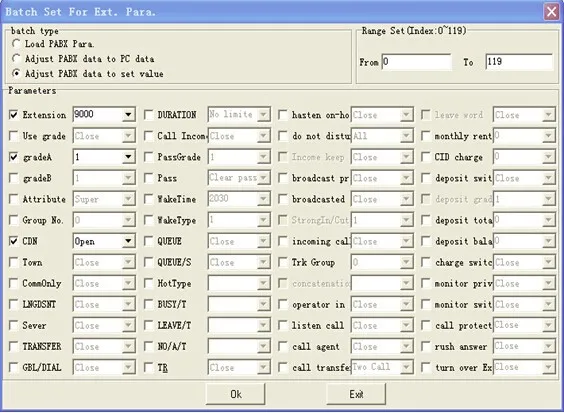Screen dimensions: 564x413
Task: Uncheck the CDN checkbox
Action: pyautogui.click(x=14, y=241)
